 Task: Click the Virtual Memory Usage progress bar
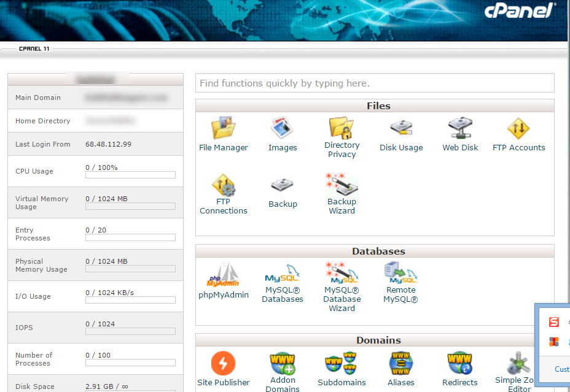click(x=130, y=206)
